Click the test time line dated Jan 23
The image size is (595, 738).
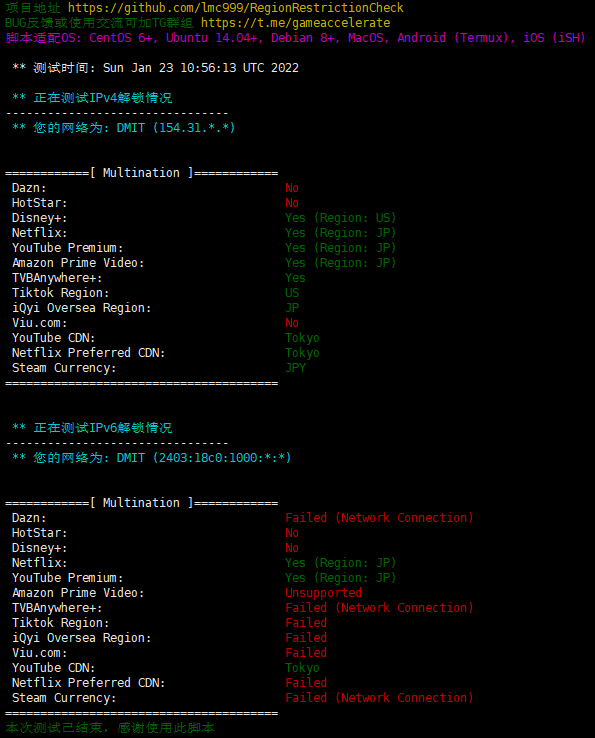pos(155,68)
